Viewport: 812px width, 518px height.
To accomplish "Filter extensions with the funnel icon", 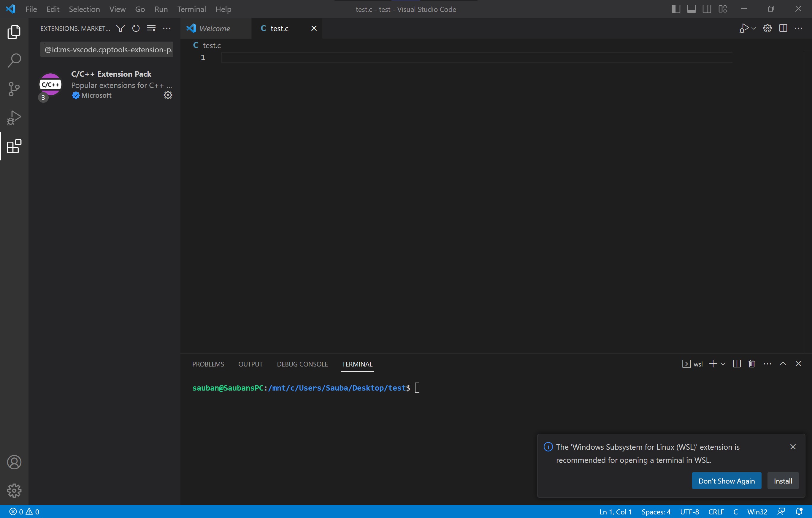I will pos(120,28).
